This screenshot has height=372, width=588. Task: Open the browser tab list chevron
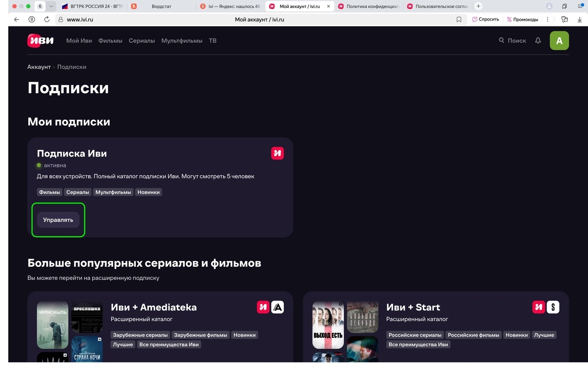point(50,6)
